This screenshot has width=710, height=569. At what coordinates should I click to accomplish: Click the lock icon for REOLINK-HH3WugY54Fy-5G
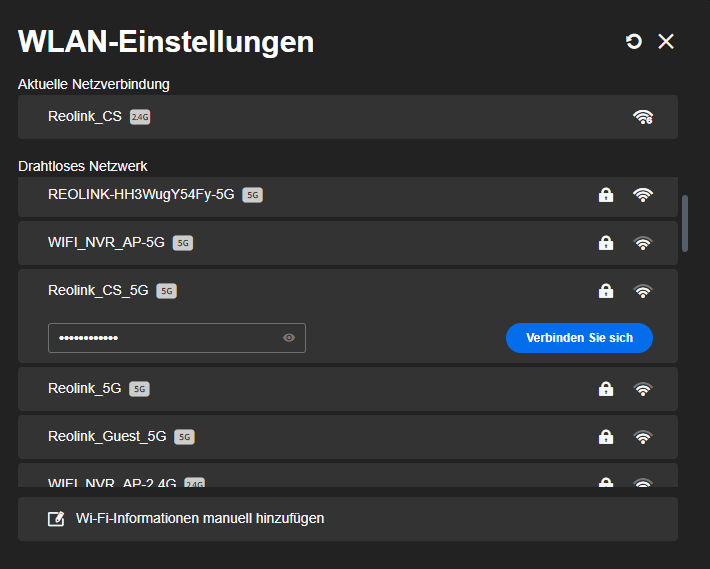pos(606,195)
